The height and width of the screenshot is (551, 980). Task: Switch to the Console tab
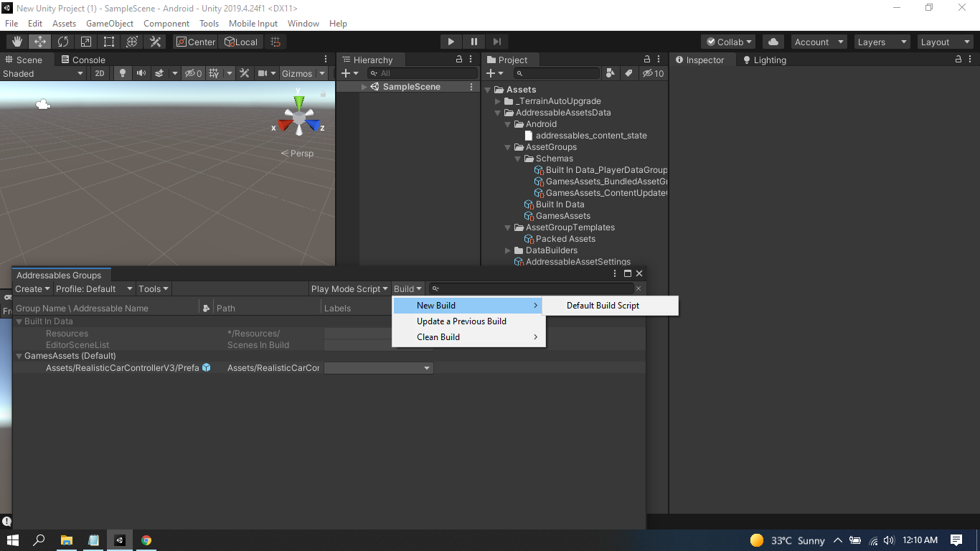(x=83, y=60)
